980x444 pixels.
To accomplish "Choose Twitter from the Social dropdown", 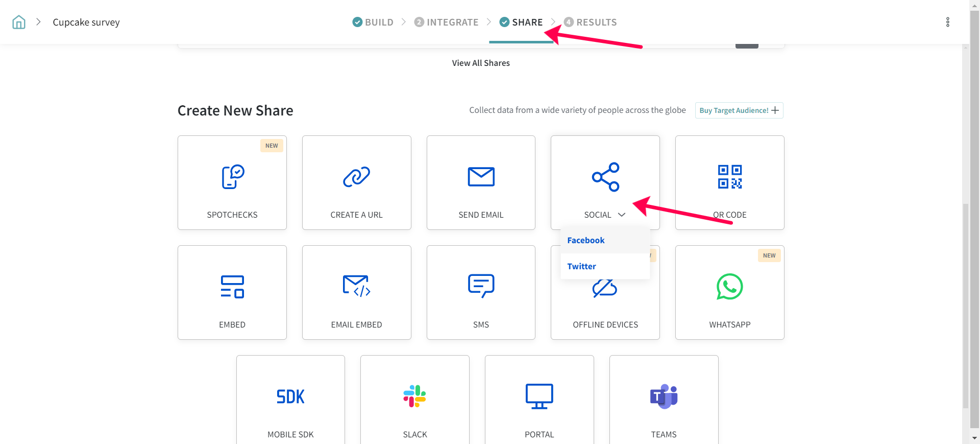I will (581, 266).
